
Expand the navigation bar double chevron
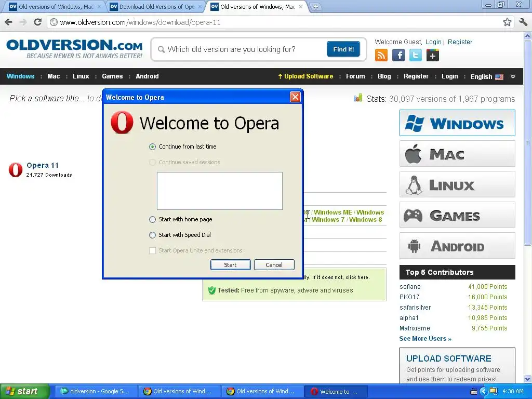point(513,77)
